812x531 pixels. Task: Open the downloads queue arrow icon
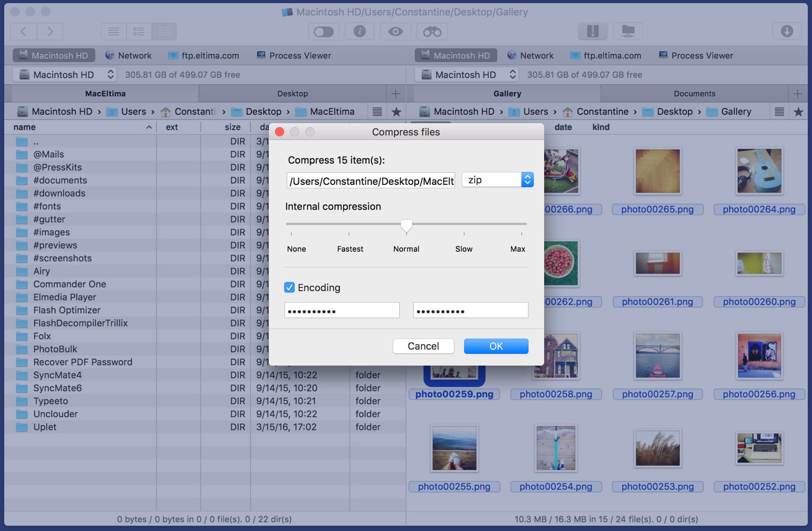(x=786, y=32)
